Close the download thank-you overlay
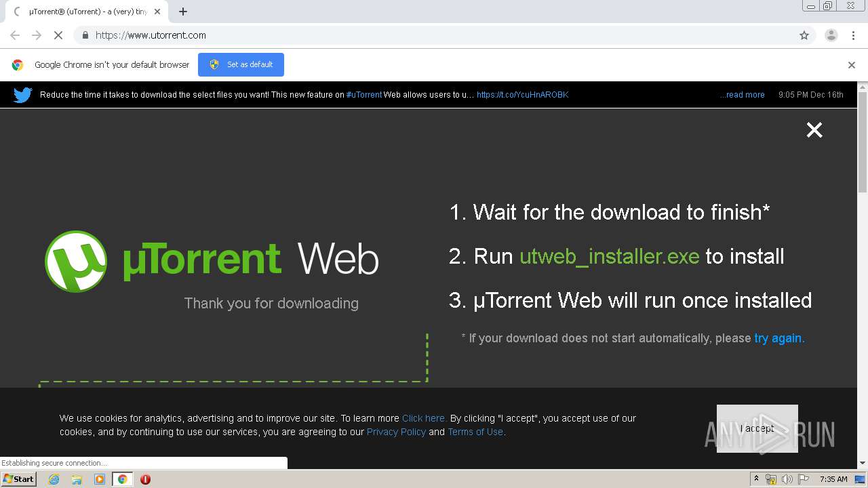This screenshot has width=868, height=488. coord(814,130)
